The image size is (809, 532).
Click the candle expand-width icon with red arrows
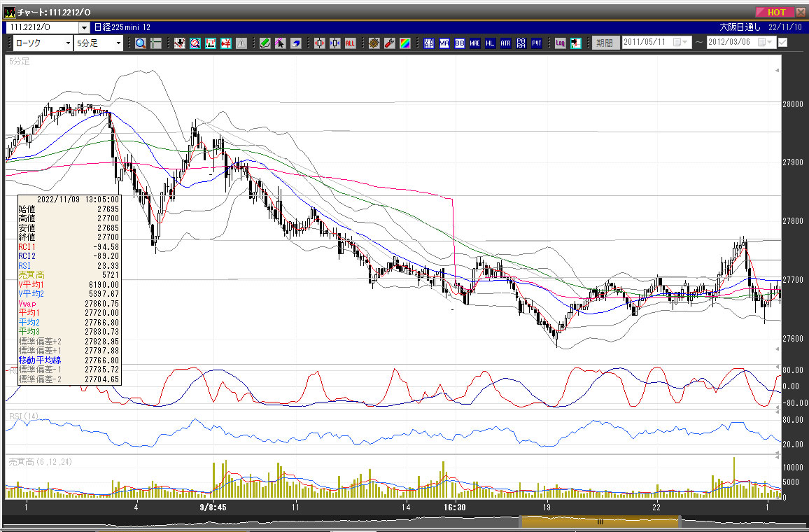[319, 43]
